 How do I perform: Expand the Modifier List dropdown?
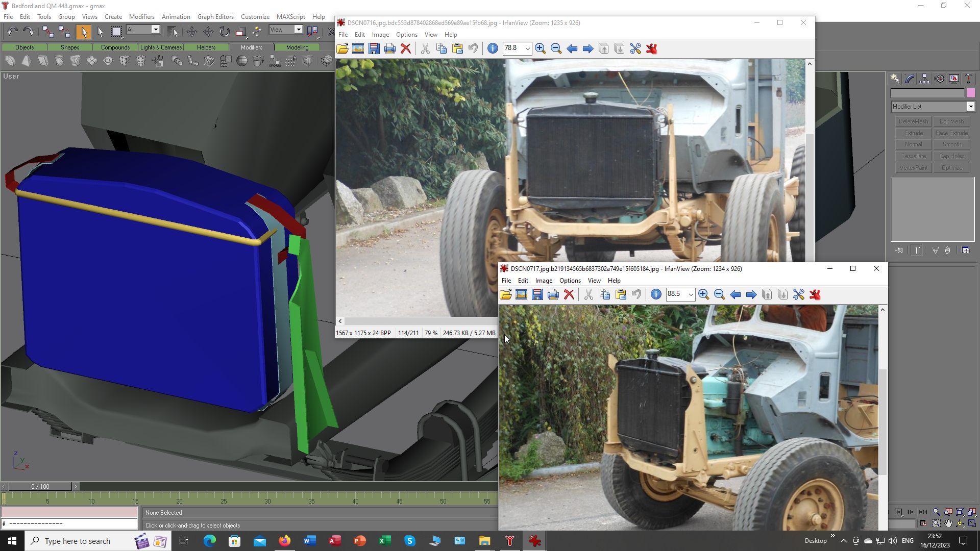970,107
